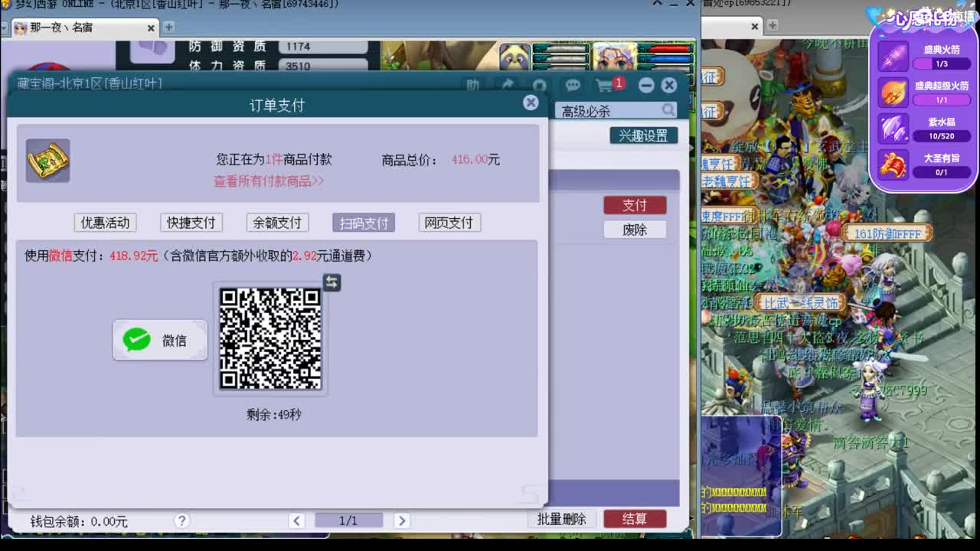Click the search magnifier icon next to 高级必杀

point(668,110)
